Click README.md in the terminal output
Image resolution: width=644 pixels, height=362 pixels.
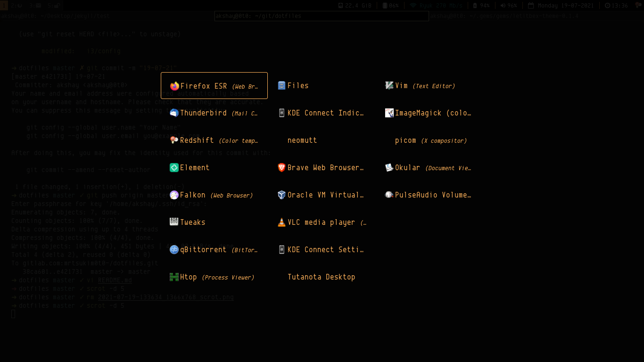coord(115,280)
